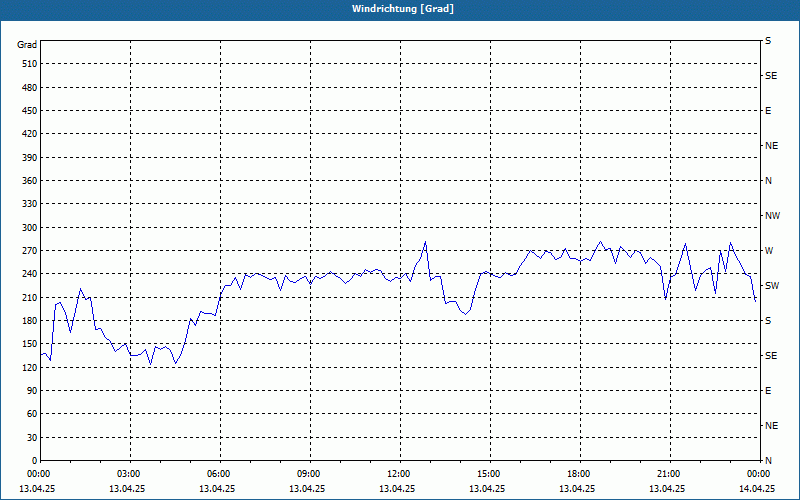Select the 'Grad' y-axis unit label
This screenshot has width=800, height=500.
[28, 45]
